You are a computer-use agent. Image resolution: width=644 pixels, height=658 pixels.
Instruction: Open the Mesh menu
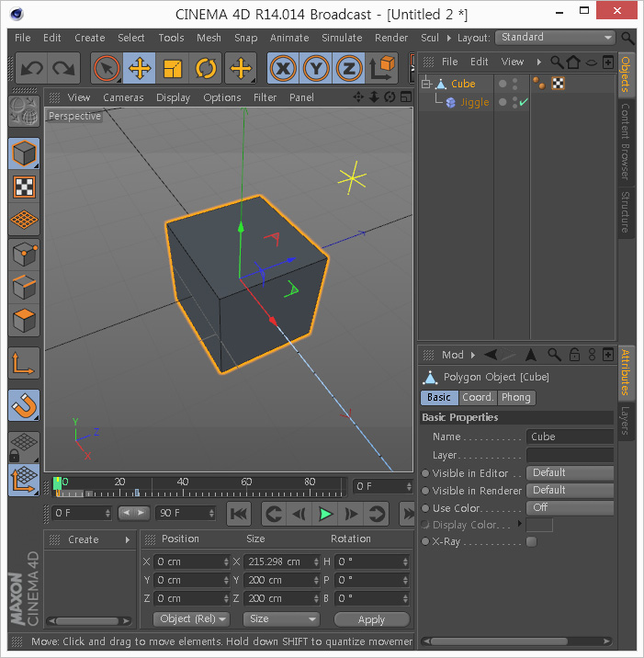[209, 38]
